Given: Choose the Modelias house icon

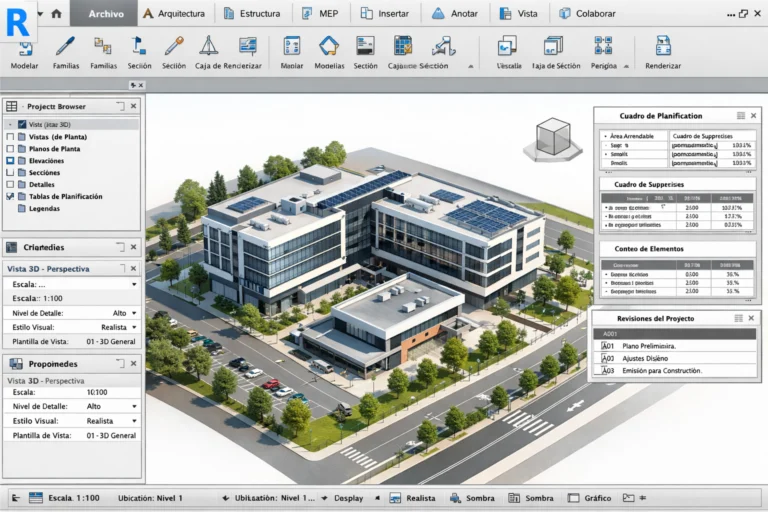Looking at the screenshot, I should coord(329,46).
